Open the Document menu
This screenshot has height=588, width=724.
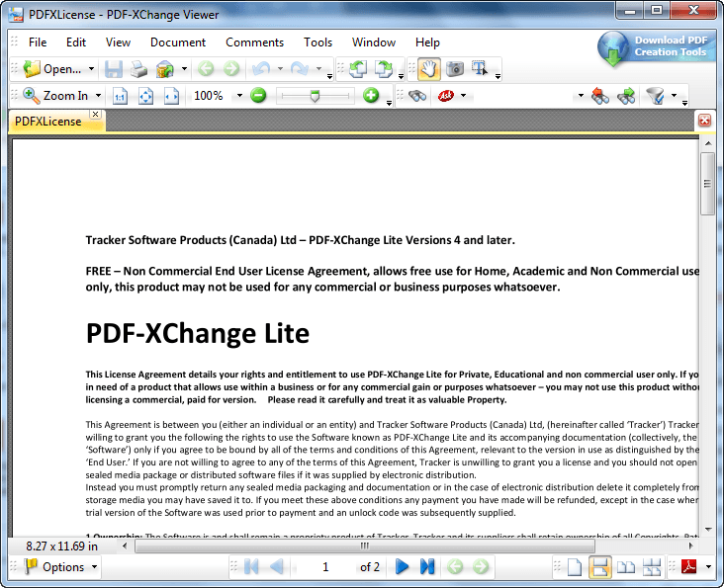(178, 42)
